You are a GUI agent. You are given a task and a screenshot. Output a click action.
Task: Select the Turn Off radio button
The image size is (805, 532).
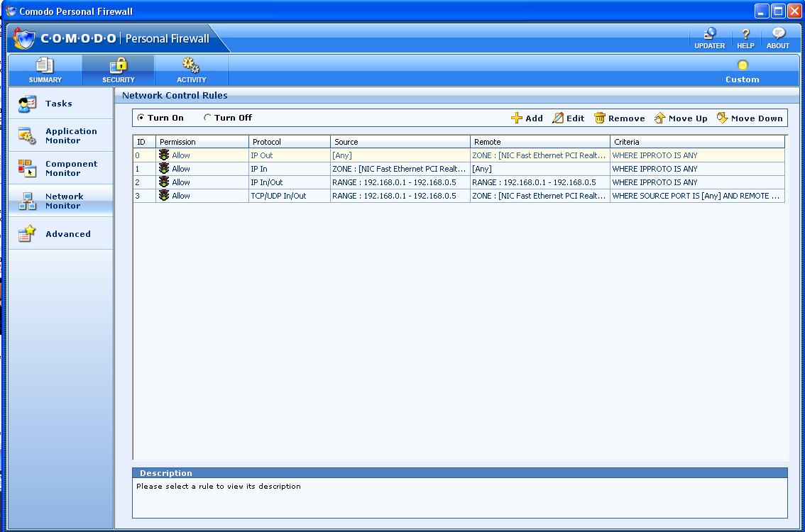click(x=207, y=118)
